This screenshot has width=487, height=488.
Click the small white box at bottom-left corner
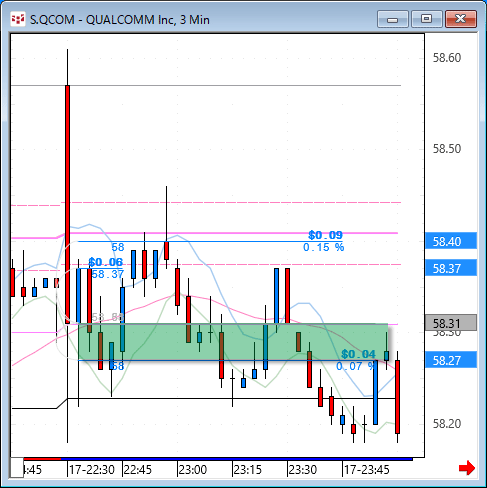[x=17, y=468]
